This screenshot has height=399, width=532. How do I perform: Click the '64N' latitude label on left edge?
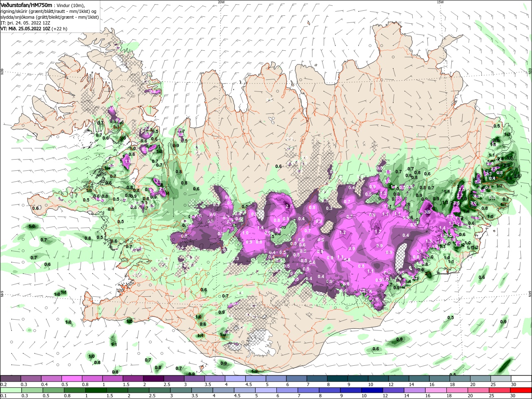2,294
